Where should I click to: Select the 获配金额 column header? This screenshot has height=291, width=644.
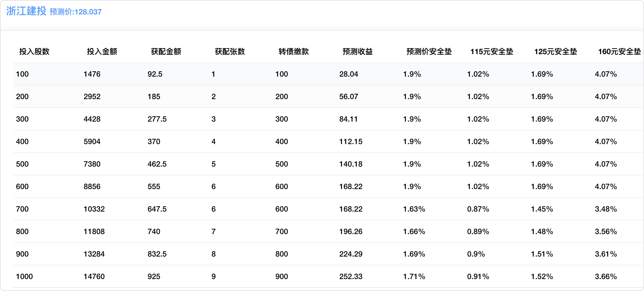point(166,52)
